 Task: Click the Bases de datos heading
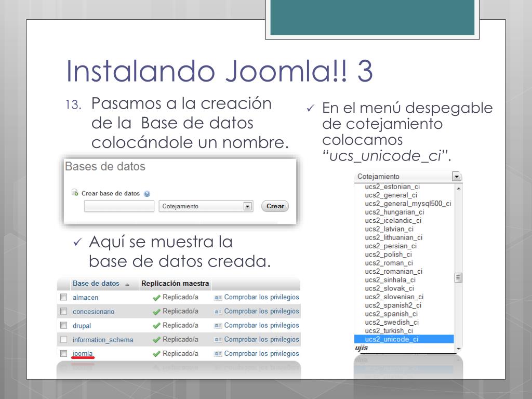tap(105, 166)
